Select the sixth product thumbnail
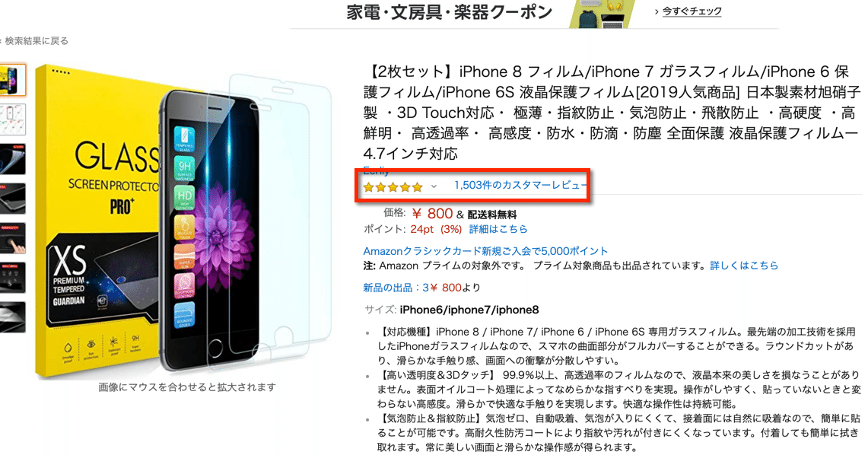The width and height of the screenshot is (868, 455). pyautogui.click(x=12, y=277)
